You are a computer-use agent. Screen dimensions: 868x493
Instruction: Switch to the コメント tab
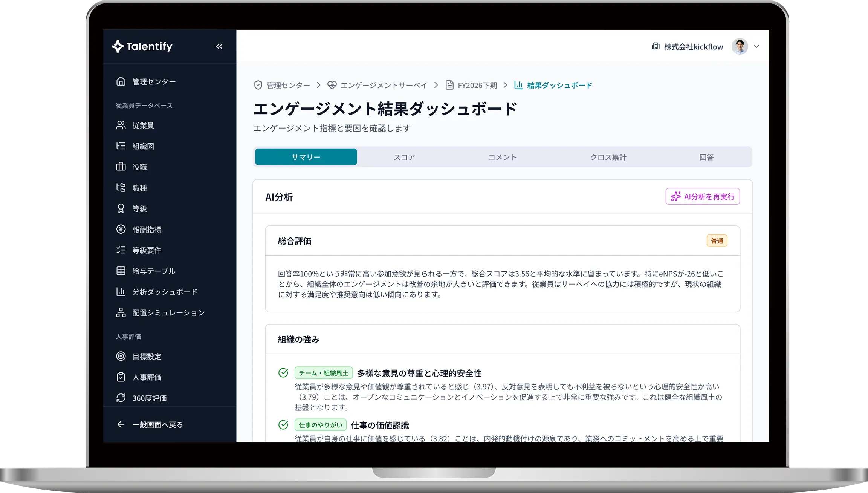click(x=503, y=157)
